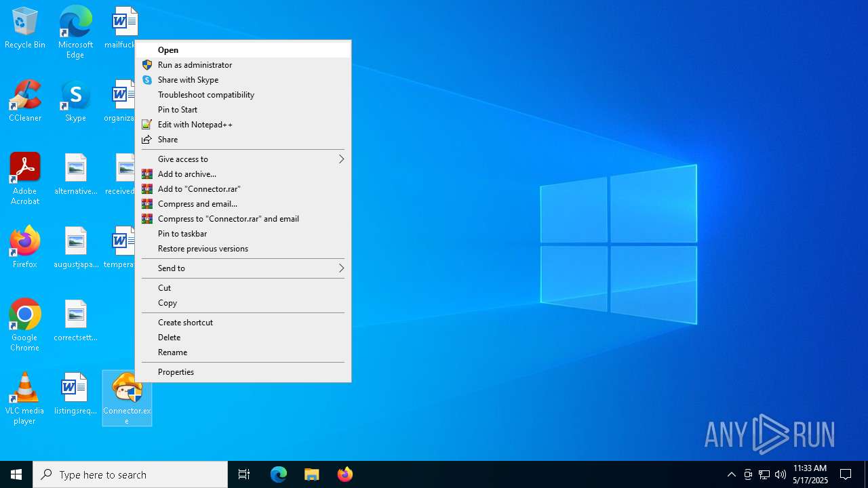This screenshot has width=868, height=488.
Task: Choose Run as administrator
Action: point(243,65)
